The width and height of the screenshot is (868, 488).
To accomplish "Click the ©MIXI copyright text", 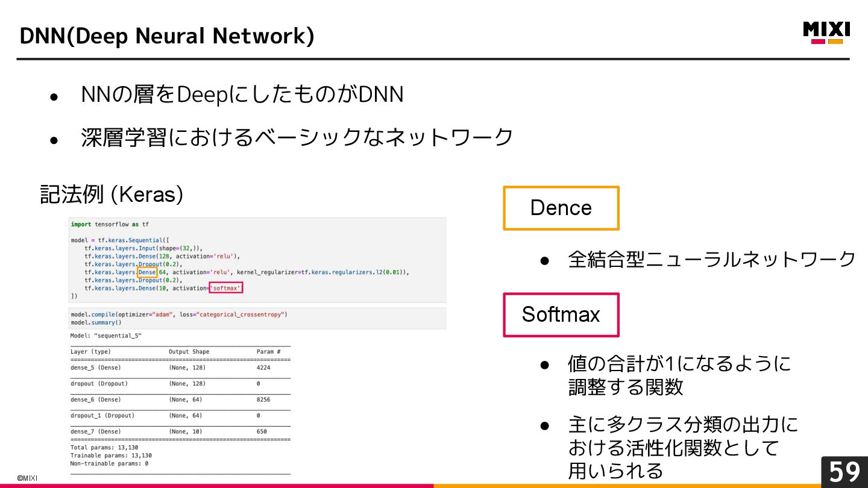I will point(27,478).
